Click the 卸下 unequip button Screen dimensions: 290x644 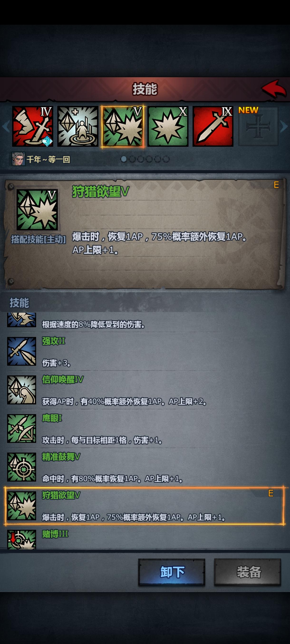[x=172, y=572]
